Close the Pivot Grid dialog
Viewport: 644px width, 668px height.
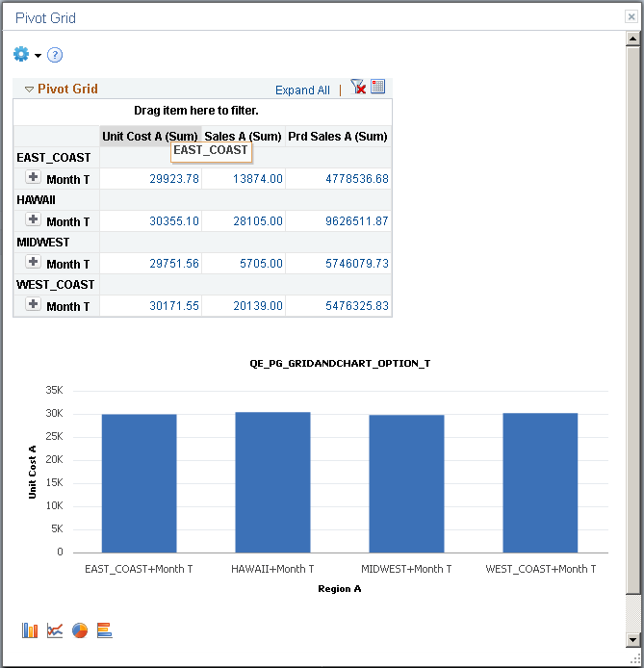point(631,17)
